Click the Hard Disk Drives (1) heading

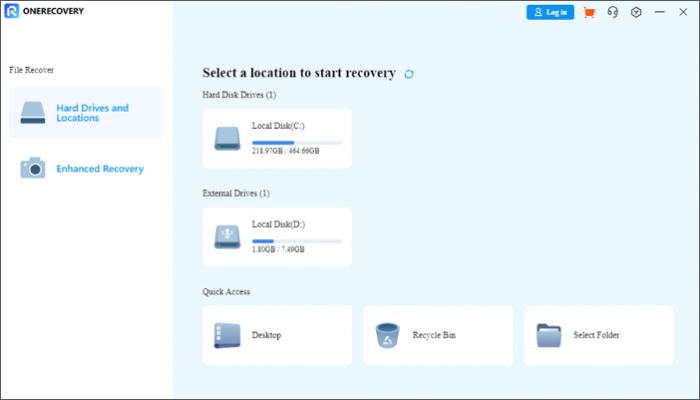239,95
